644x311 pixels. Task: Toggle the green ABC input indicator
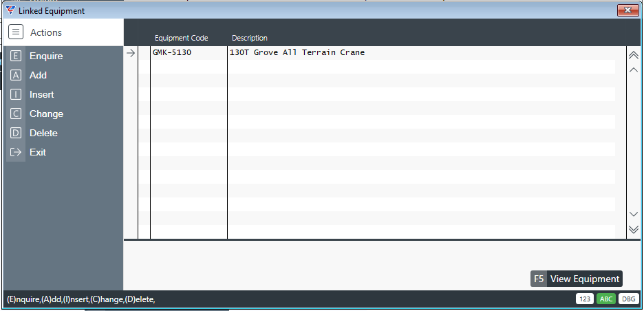click(606, 299)
